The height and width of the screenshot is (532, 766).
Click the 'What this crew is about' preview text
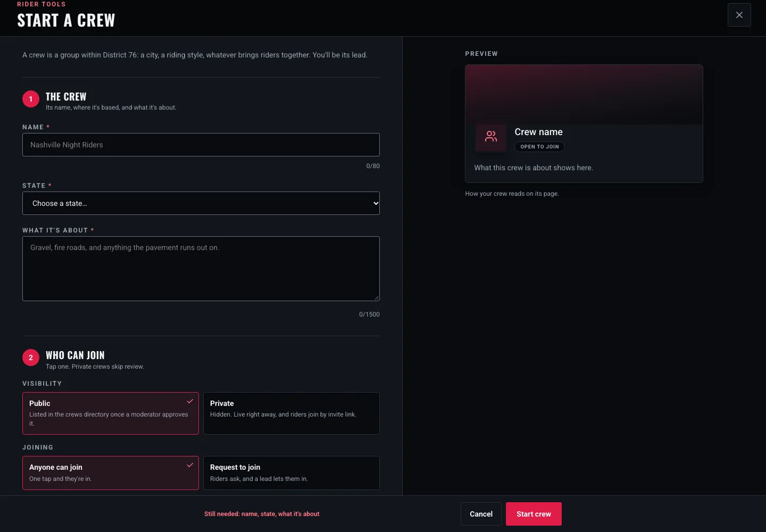534,168
